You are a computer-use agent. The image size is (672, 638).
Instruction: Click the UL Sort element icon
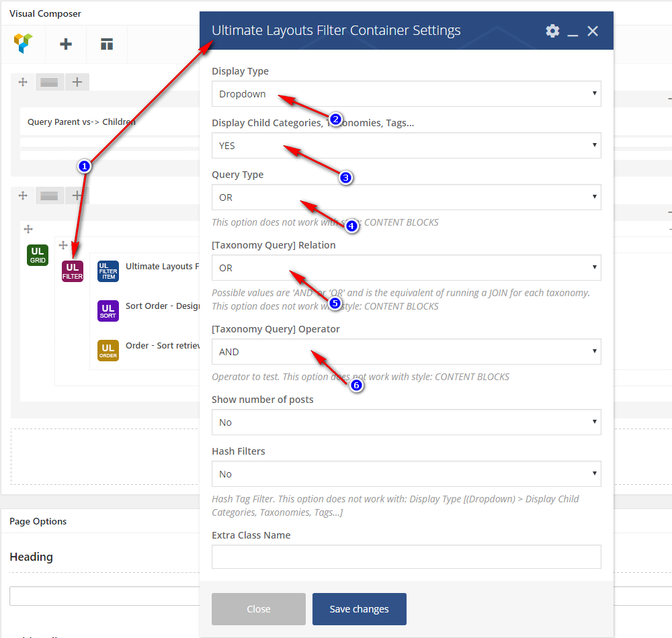tap(108, 311)
